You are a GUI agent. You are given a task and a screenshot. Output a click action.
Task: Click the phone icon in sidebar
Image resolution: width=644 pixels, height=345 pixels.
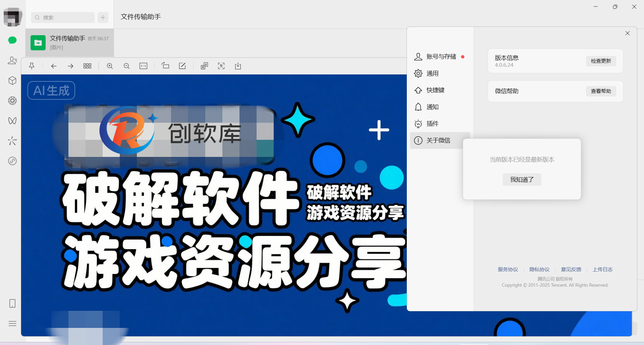click(12, 303)
